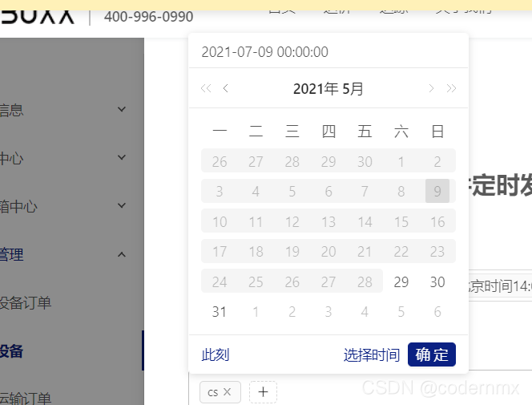The height and width of the screenshot is (405, 532).
Task: Open 选择时间 time selector
Action: point(372,354)
